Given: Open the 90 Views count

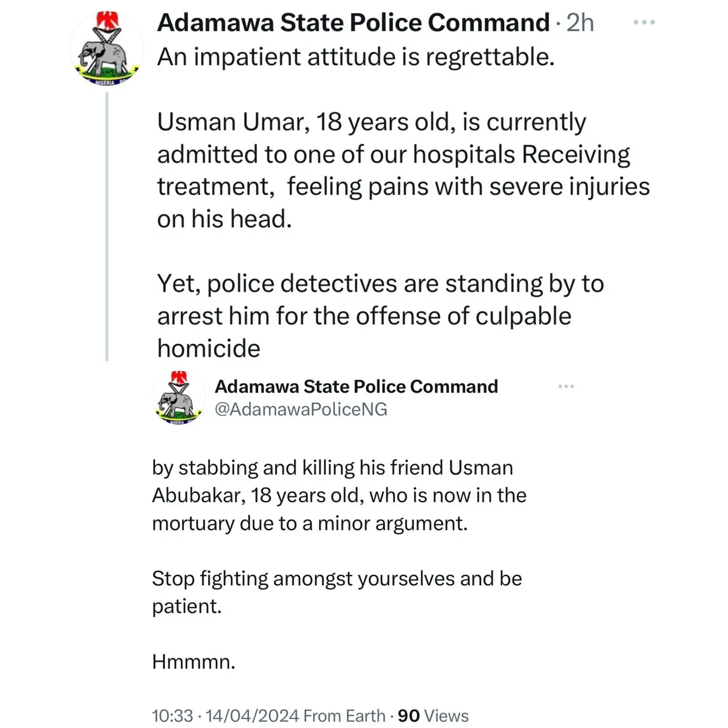Looking at the screenshot, I should point(433,715).
